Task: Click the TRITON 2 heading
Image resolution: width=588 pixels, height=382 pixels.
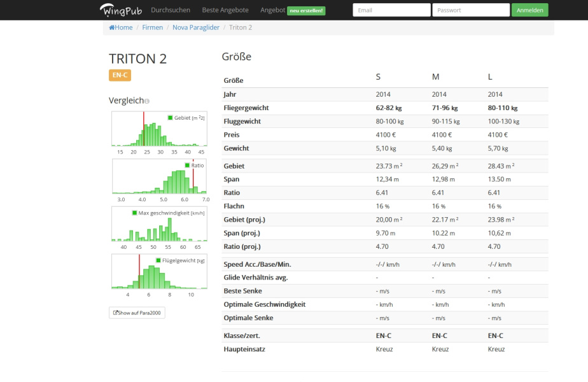Action: click(137, 59)
